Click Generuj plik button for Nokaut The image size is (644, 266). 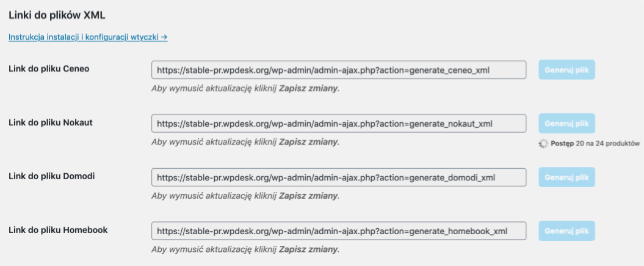[x=567, y=124]
